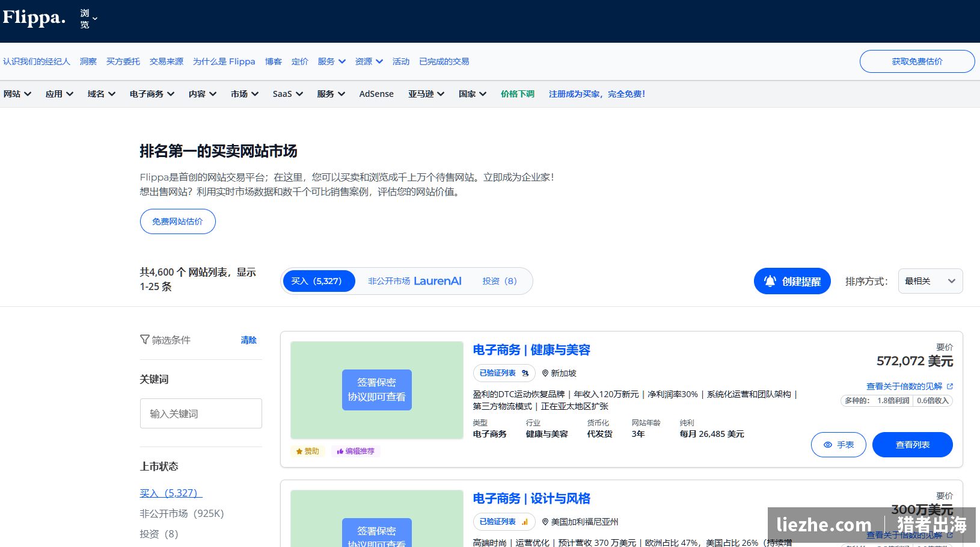The height and width of the screenshot is (547, 980).
Task: Expand the black 服务 category menu
Action: point(331,94)
